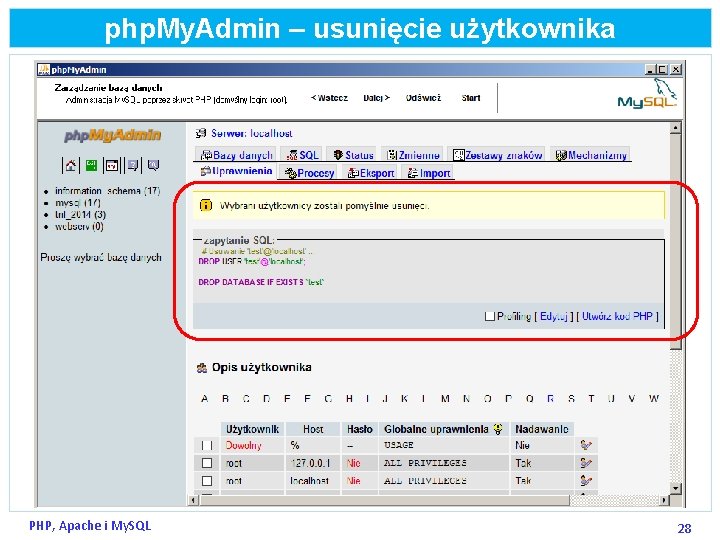Open the Bazy danych tab
The width and height of the screenshot is (720, 540).
tap(236, 155)
